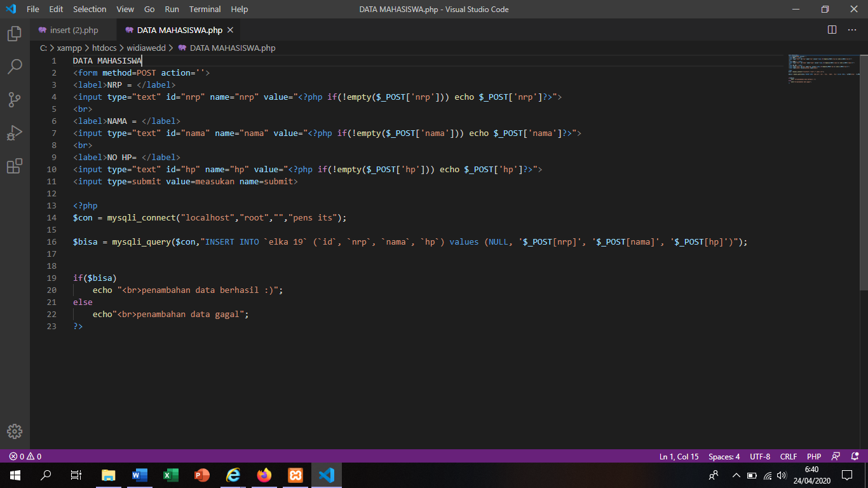This screenshot has width=868, height=488.
Task: Open the Source Control view
Action: (14, 100)
